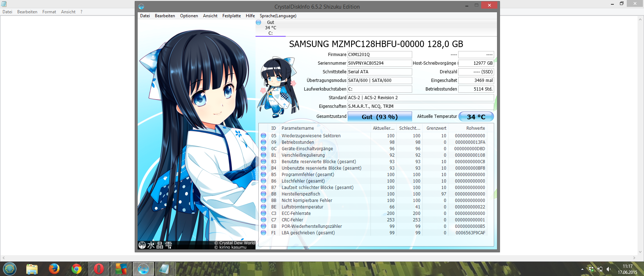Click Notepad vertical scrollbar down arrow
The image size is (644, 276).
coord(641,252)
